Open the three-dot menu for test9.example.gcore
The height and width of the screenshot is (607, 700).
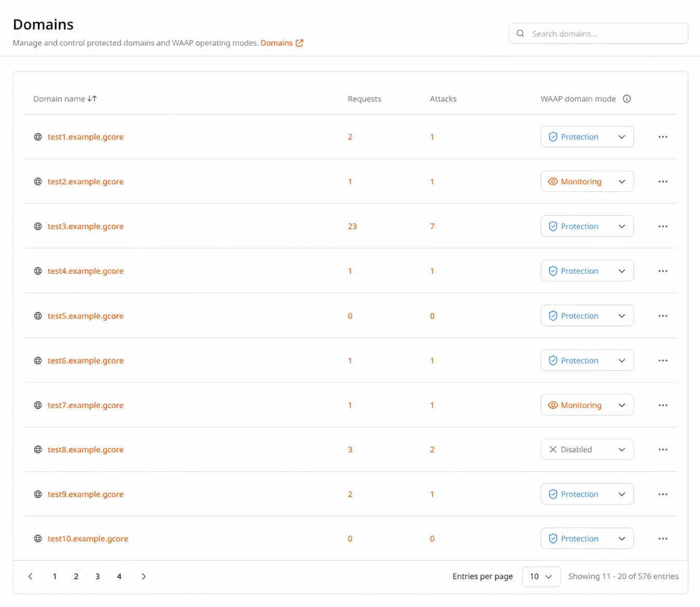[663, 494]
